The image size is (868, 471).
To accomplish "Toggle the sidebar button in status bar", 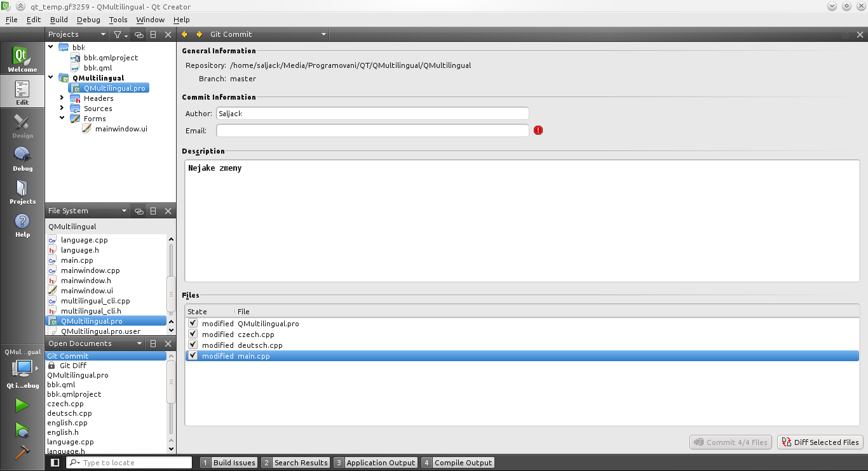I will pyautogui.click(x=55, y=463).
